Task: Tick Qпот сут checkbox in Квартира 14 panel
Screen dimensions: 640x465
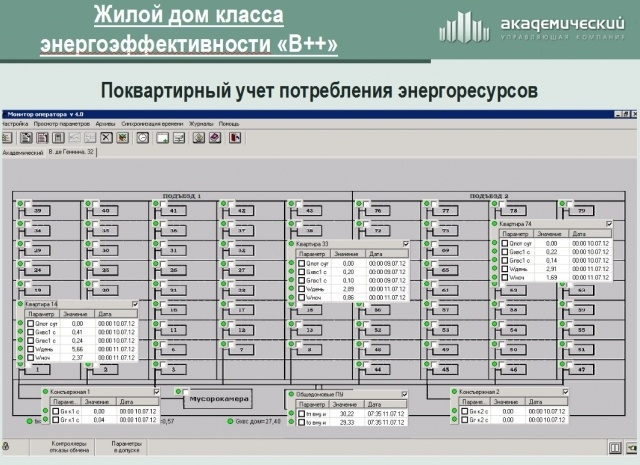Action: click(x=30, y=323)
